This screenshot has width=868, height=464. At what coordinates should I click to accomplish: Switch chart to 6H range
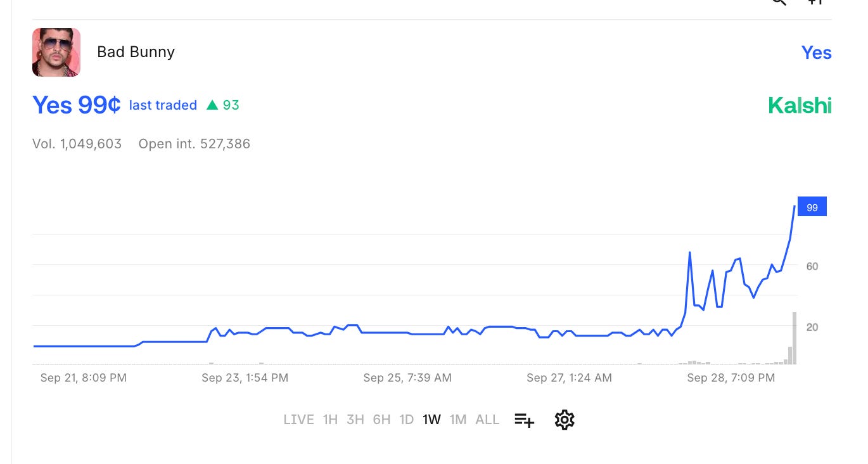click(381, 420)
